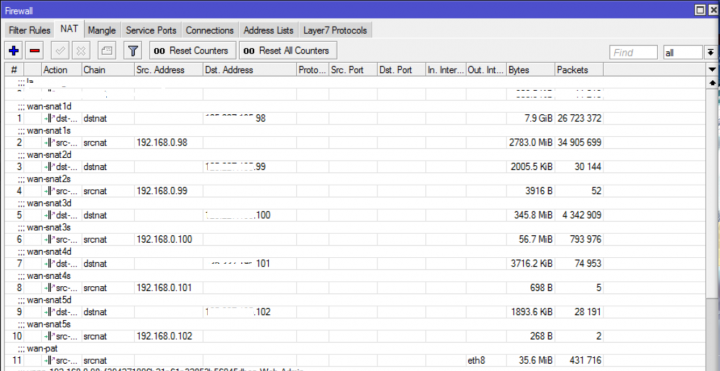
Task: Click the action icon in rule 11
Action: coord(50,361)
